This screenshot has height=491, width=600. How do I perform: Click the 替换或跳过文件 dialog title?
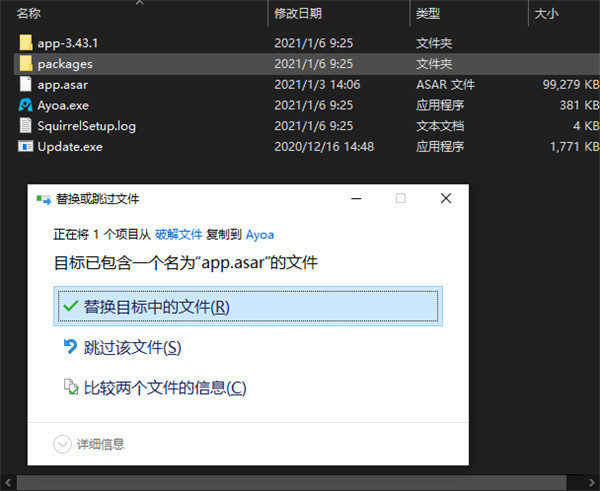click(x=98, y=199)
